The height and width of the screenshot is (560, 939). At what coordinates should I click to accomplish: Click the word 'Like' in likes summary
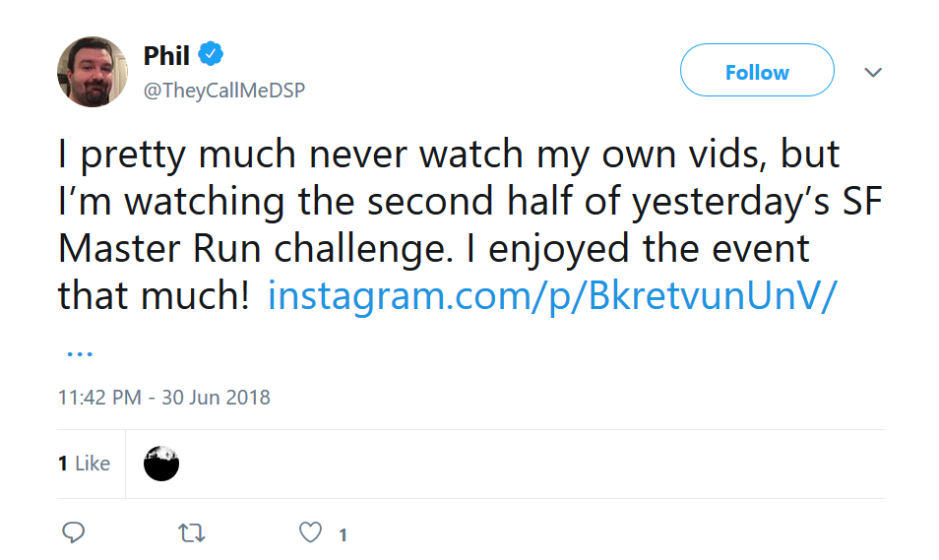click(93, 463)
